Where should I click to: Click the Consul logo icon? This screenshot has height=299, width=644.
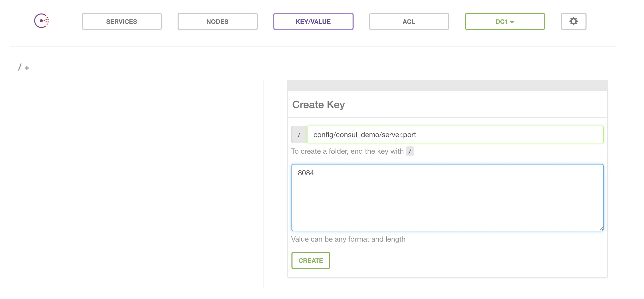coord(41,21)
